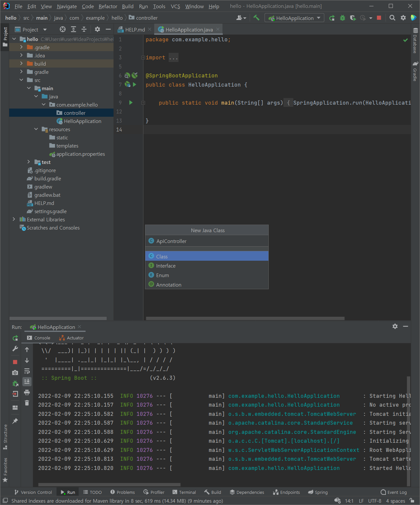Toggle the Gradle tool window button

tap(415, 71)
